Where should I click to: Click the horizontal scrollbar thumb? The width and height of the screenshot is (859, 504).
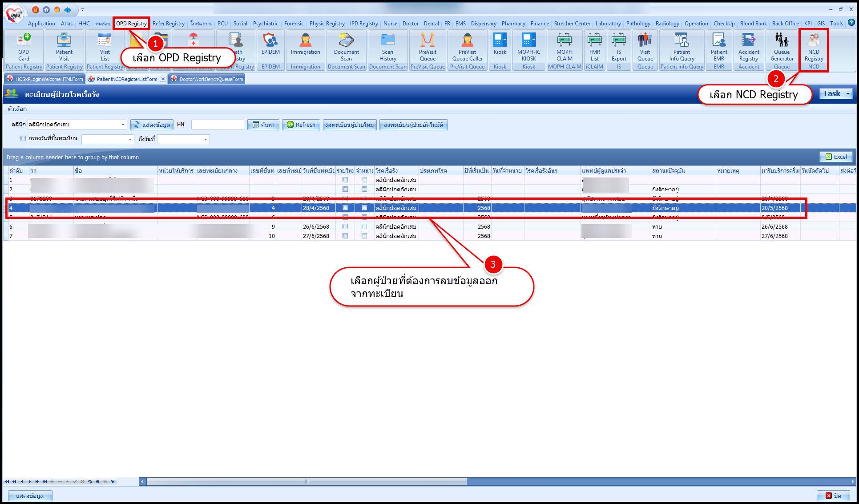[306, 482]
